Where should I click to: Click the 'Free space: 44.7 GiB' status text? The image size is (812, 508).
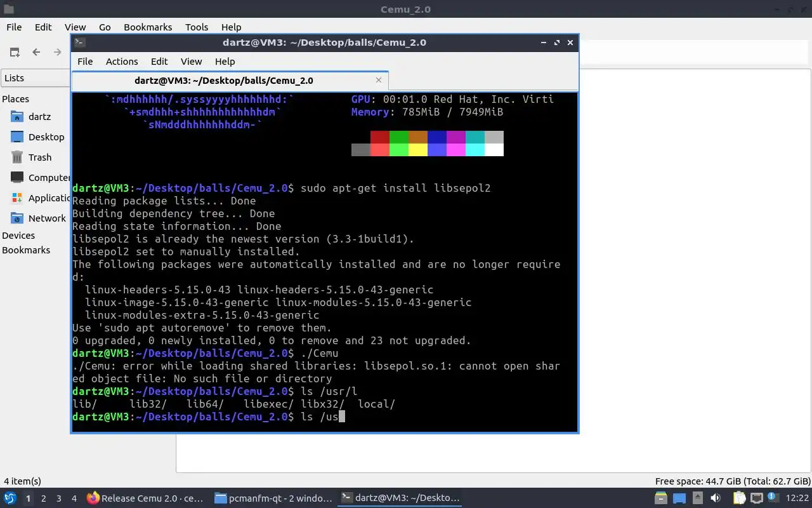(x=733, y=481)
